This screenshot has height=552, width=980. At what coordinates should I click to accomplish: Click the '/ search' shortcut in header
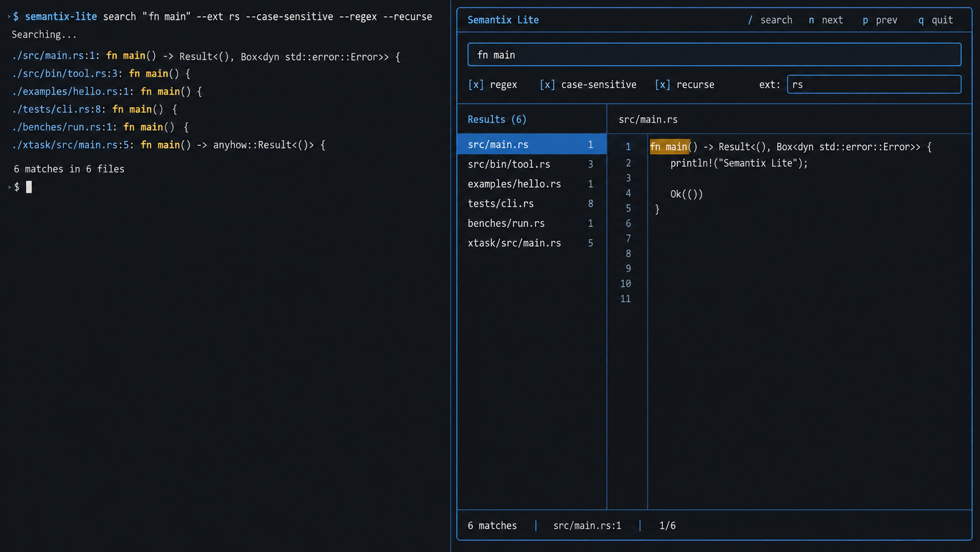[770, 20]
